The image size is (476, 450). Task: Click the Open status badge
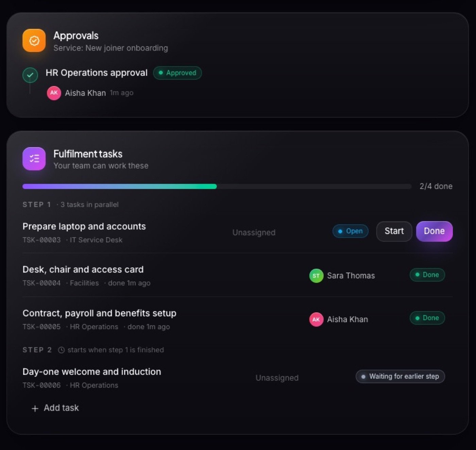[x=350, y=231]
